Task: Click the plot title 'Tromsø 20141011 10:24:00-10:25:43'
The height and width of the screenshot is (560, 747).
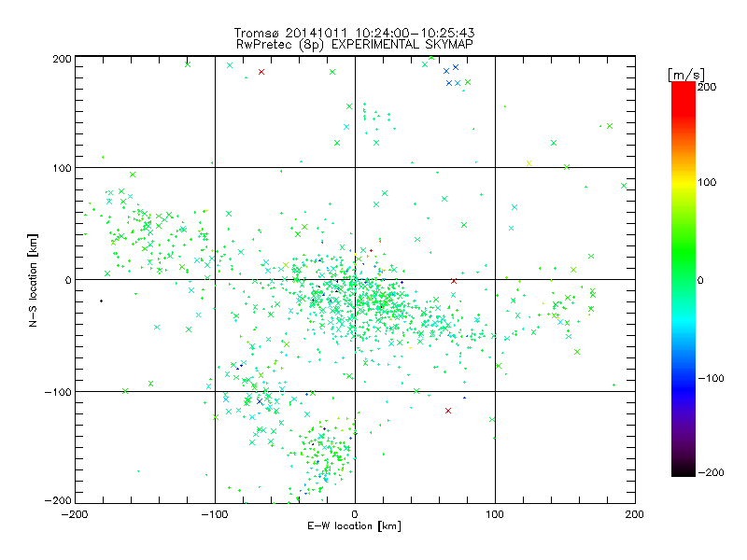Action: point(355,33)
